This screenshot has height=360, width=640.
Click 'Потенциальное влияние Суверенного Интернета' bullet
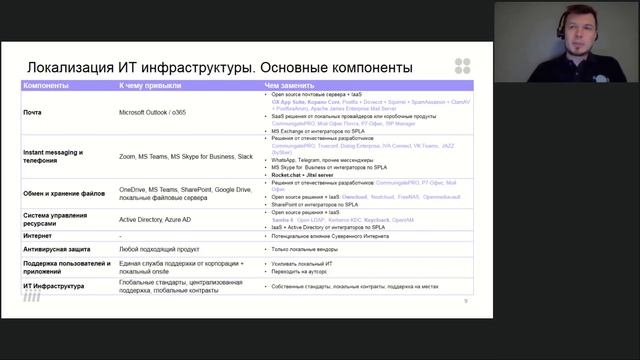pos(330,236)
